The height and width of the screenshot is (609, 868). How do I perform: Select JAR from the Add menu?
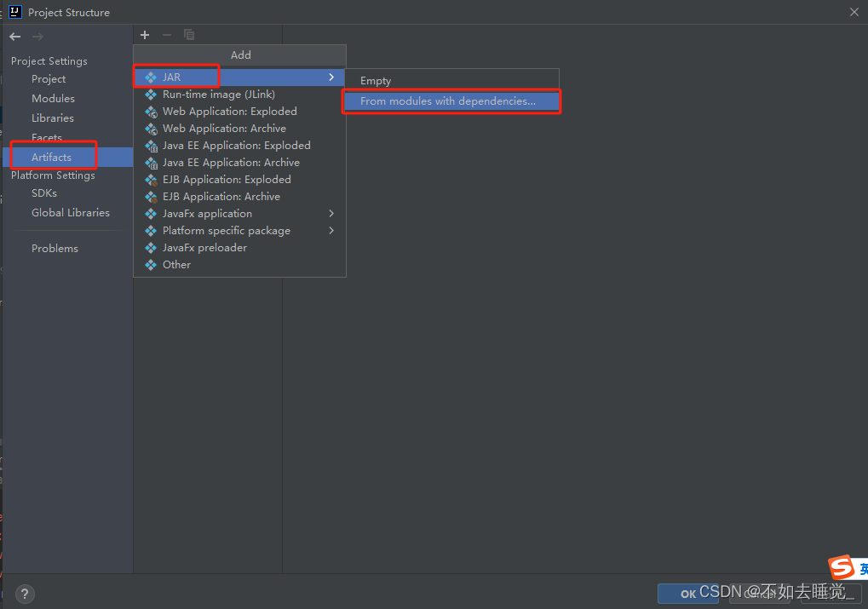pyautogui.click(x=239, y=77)
